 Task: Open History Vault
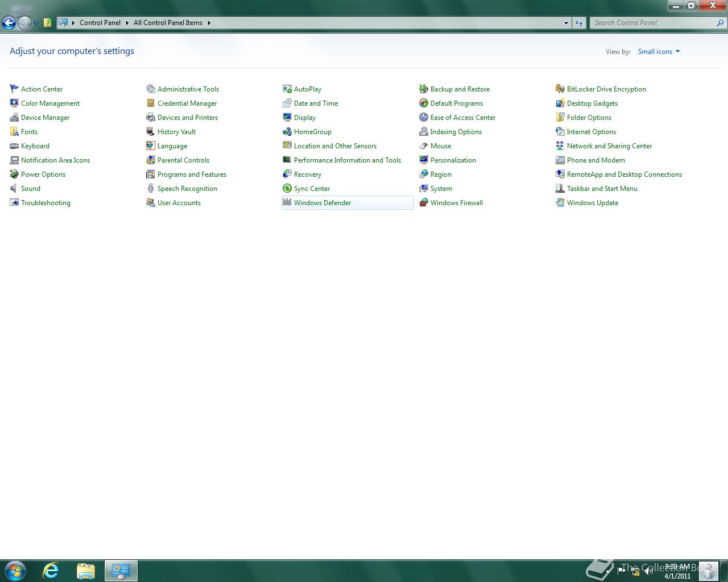pos(176,132)
